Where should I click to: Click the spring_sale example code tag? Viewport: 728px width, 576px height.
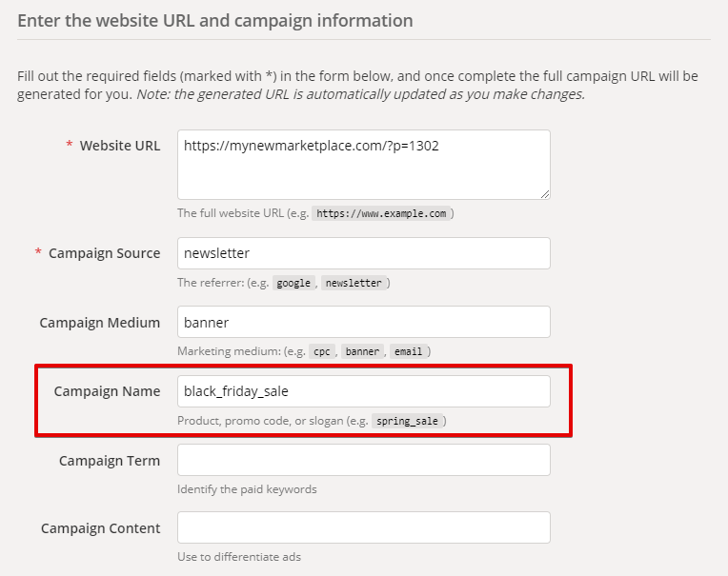click(409, 421)
